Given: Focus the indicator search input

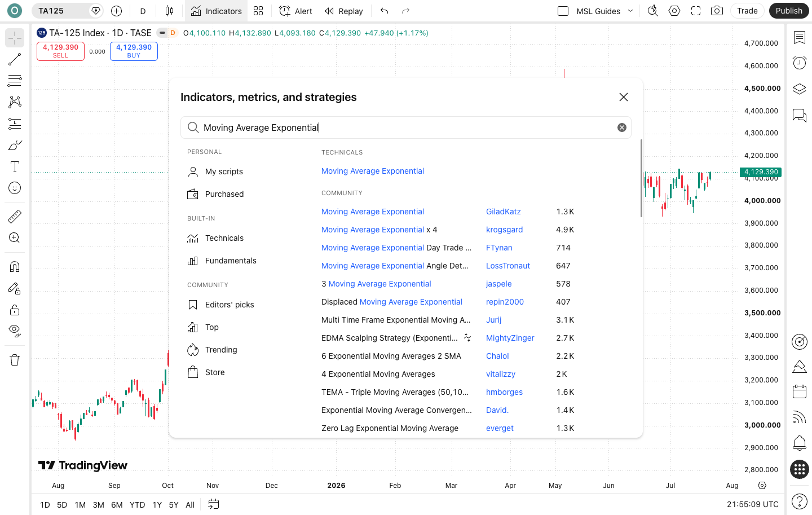Looking at the screenshot, I should pos(406,127).
